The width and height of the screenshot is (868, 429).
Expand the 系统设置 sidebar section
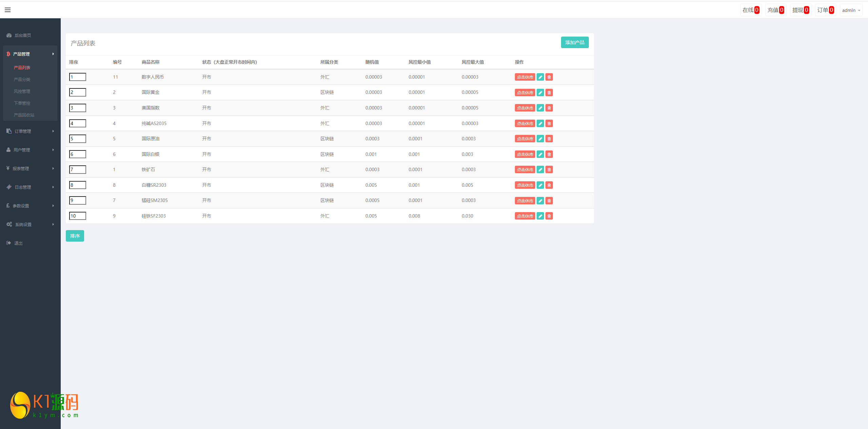[30, 224]
